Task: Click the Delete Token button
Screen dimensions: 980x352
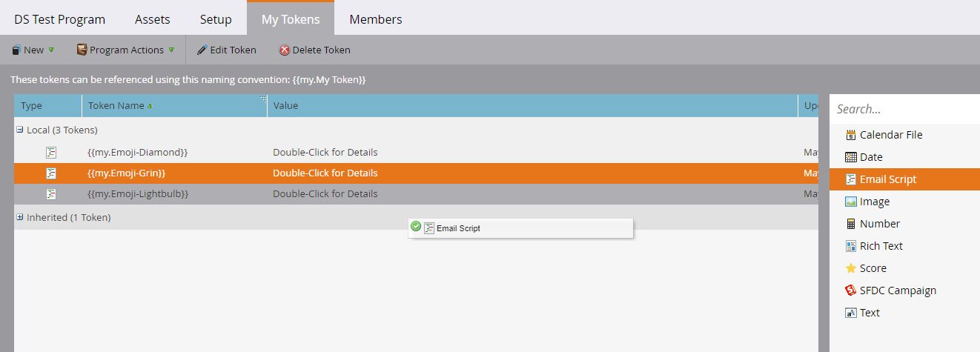Action: 314,50
